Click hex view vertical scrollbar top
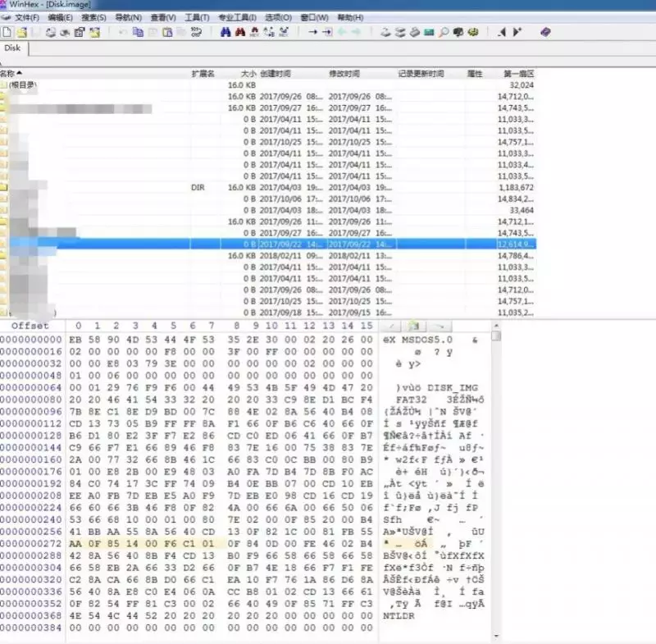The height and width of the screenshot is (644, 656). tap(495, 336)
